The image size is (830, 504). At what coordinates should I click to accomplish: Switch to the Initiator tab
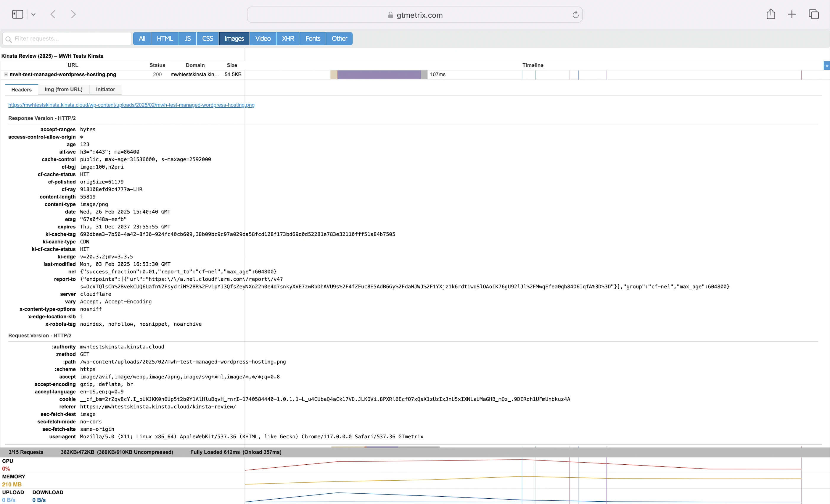click(x=105, y=90)
